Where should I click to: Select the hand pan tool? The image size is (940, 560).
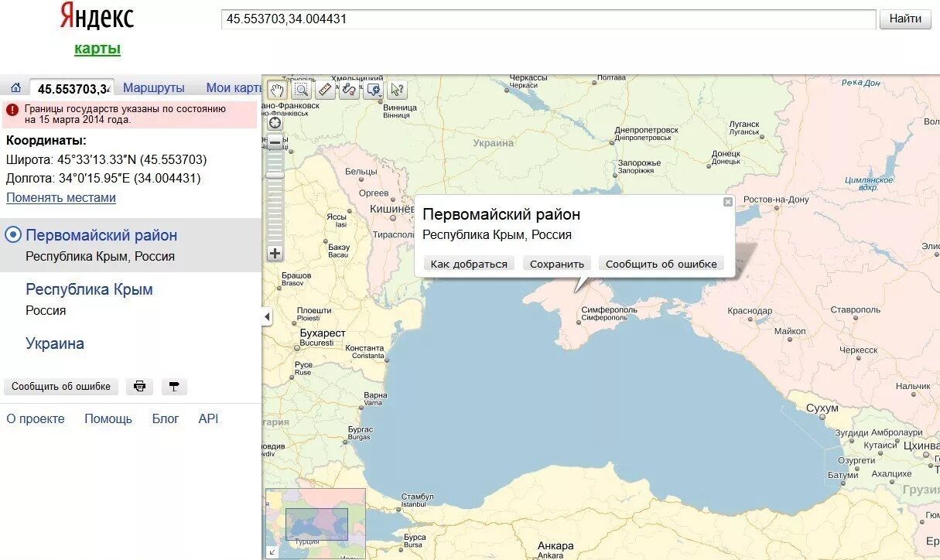click(x=278, y=90)
